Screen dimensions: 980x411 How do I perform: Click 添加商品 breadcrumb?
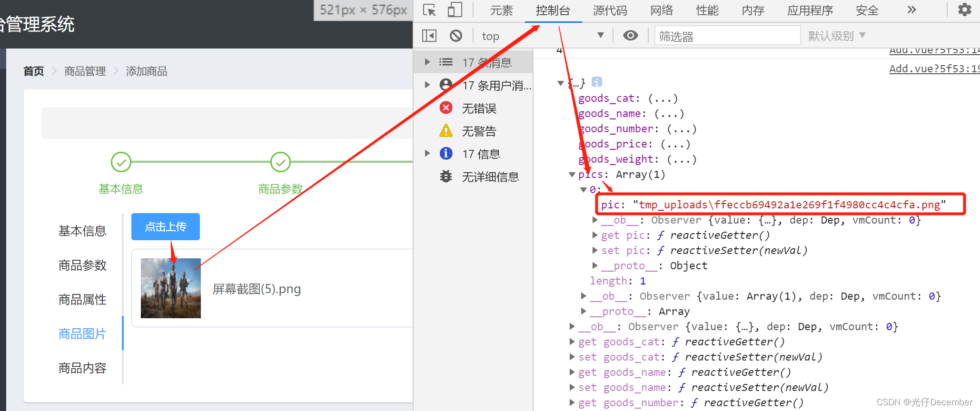[x=147, y=71]
